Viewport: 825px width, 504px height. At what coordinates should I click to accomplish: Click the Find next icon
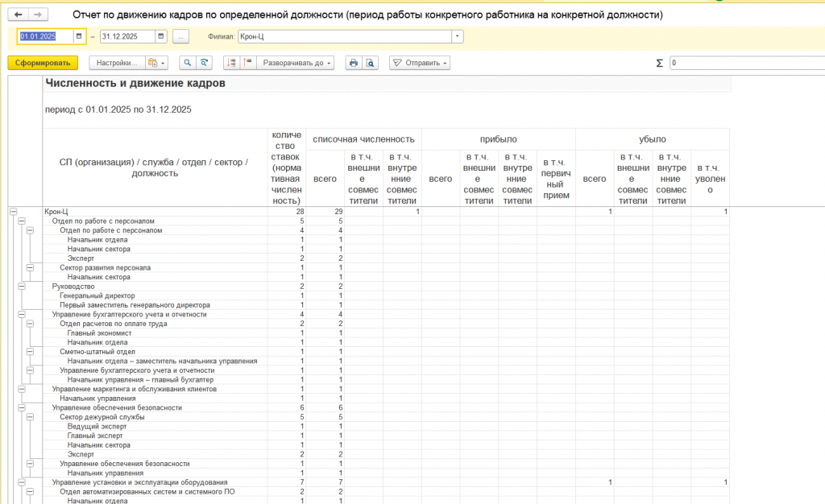tap(205, 63)
